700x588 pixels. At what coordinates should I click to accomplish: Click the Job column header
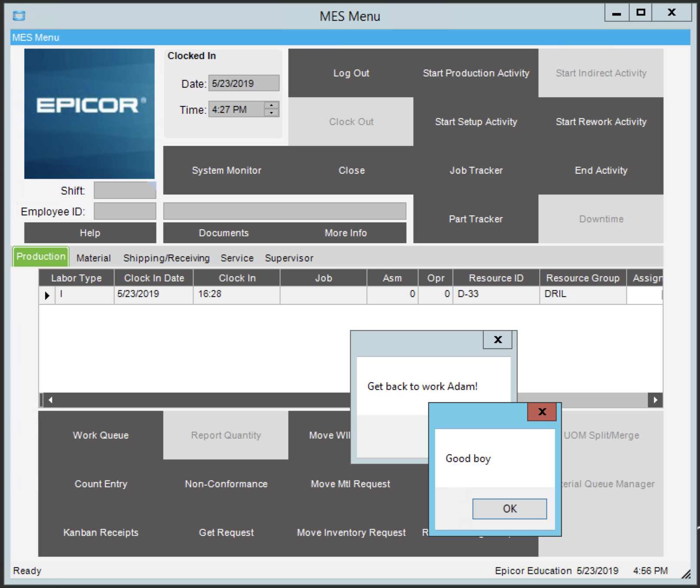324,278
